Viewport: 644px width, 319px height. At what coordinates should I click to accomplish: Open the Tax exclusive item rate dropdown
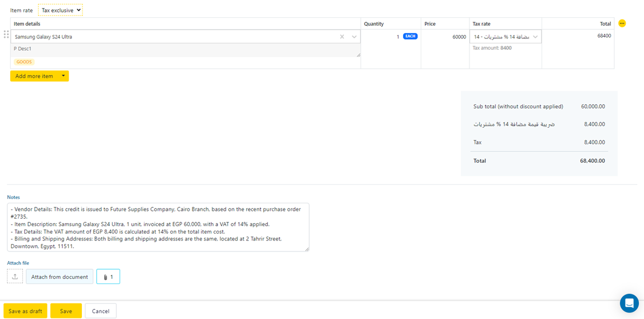point(61,10)
